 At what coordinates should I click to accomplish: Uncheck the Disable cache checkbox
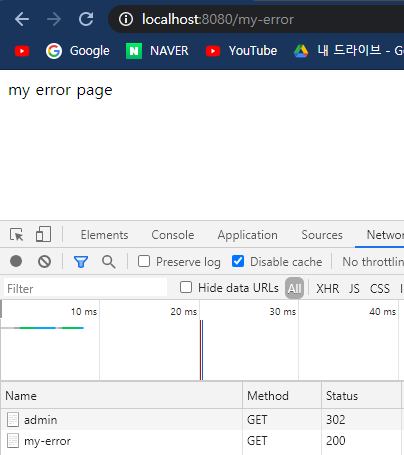(x=238, y=261)
